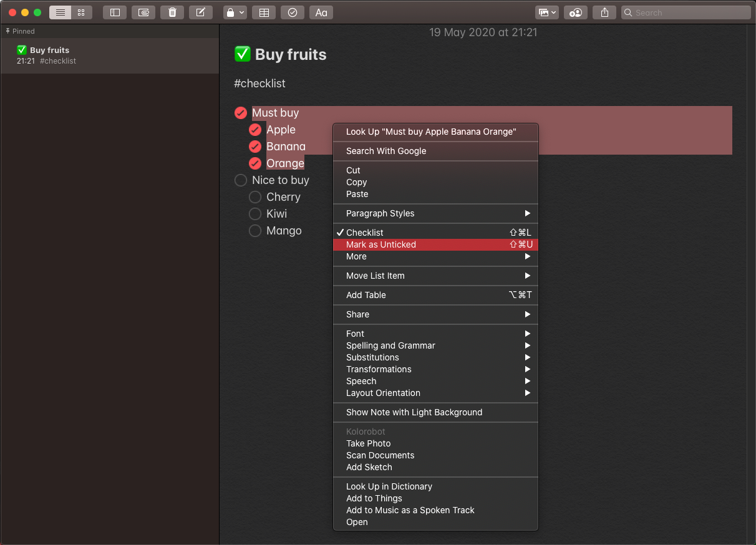
Task: Untick the Mango checklist circle
Action: tap(255, 230)
